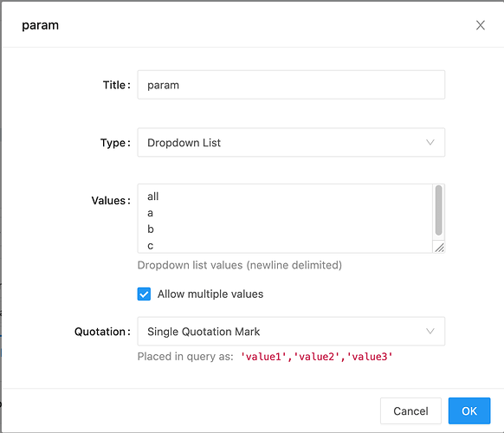The height and width of the screenshot is (433, 504).
Task: Click the "Title:" field label
Action: tap(117, 85)
